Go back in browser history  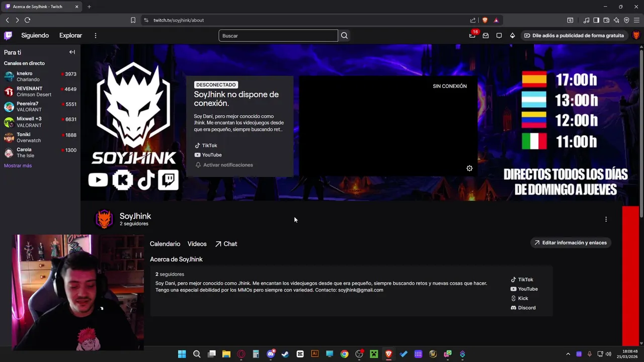7,20
